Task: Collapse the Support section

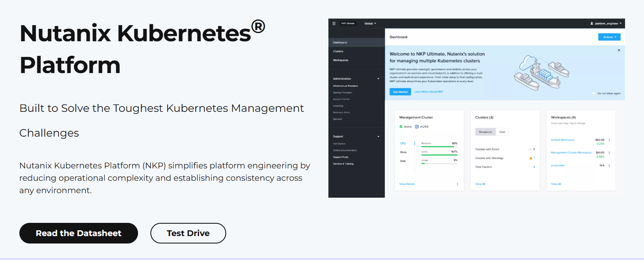Action: point(379,136)
